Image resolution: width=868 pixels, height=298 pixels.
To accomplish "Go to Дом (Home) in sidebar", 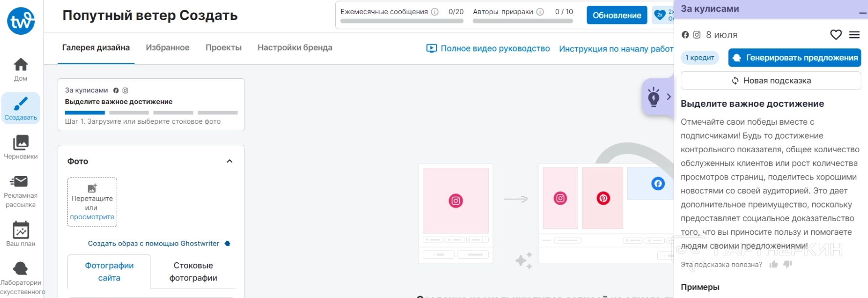I will (21, 69).
